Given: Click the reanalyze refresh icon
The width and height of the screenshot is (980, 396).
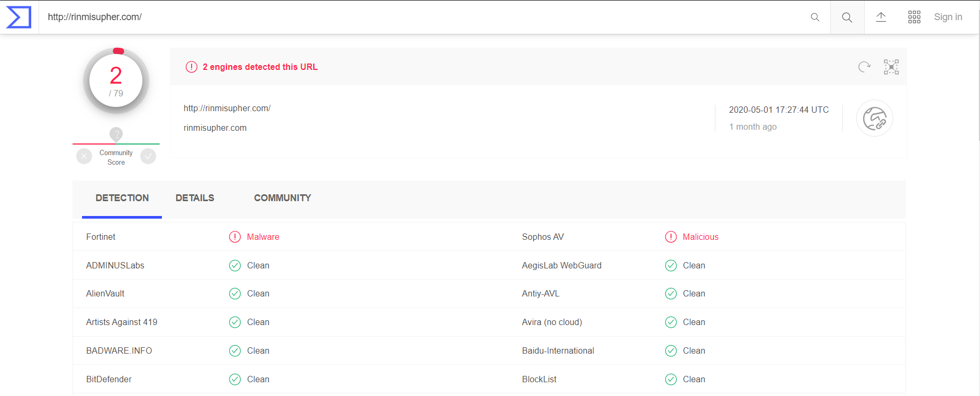Looking at the screenshot, I should tap(864, 67).
